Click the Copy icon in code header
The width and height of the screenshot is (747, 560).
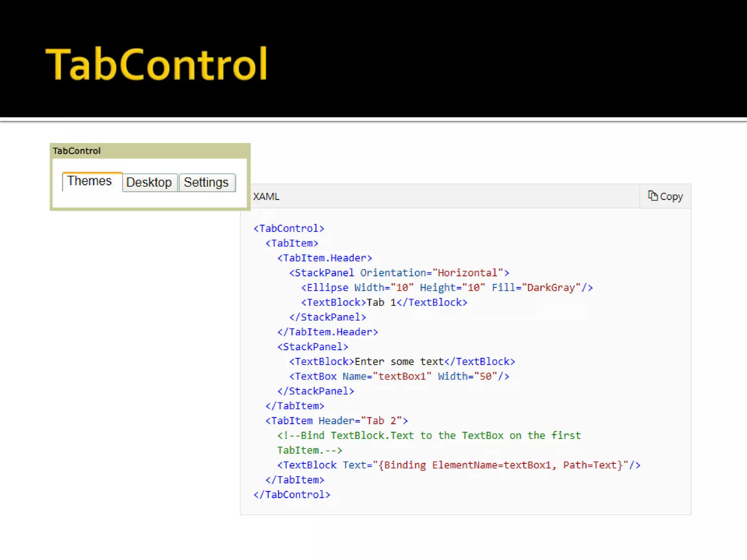653,196
